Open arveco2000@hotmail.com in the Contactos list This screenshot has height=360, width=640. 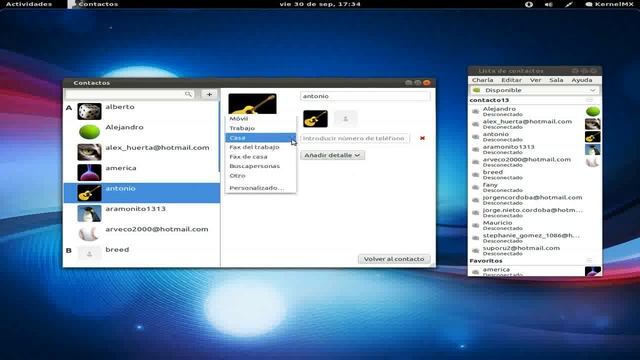coord(142,233)
